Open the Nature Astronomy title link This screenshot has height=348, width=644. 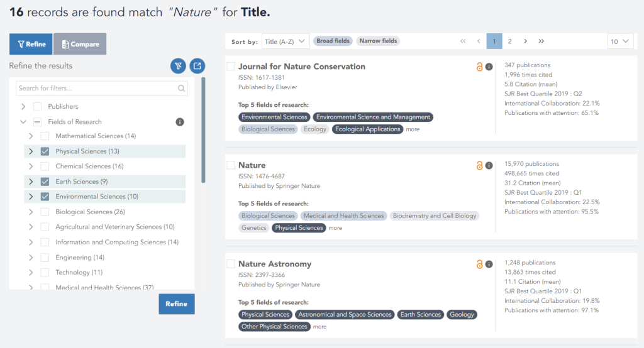[x=275, y=264]
